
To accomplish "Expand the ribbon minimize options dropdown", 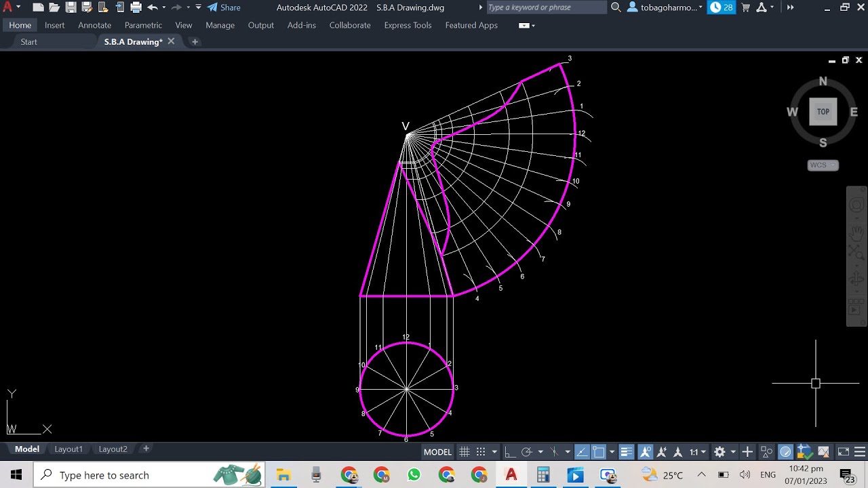I will click(533, 26).
